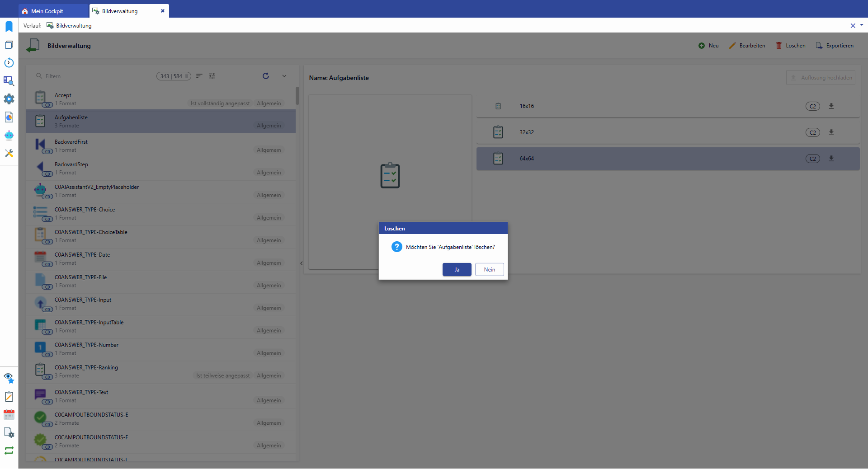
Task: Open the eye with star sidebar icon
Action: [x=9, y=378]
